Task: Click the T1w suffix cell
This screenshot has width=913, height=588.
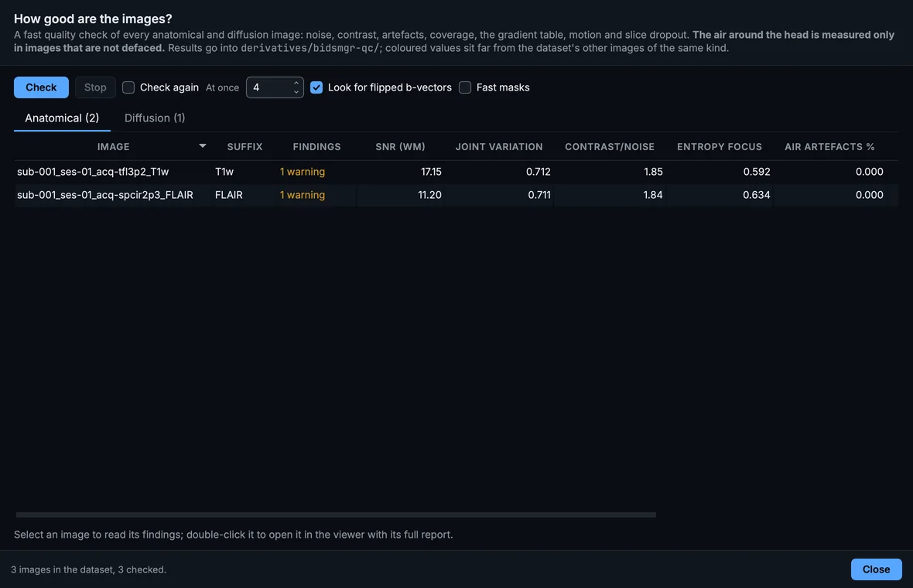Action: coord(224,172)
